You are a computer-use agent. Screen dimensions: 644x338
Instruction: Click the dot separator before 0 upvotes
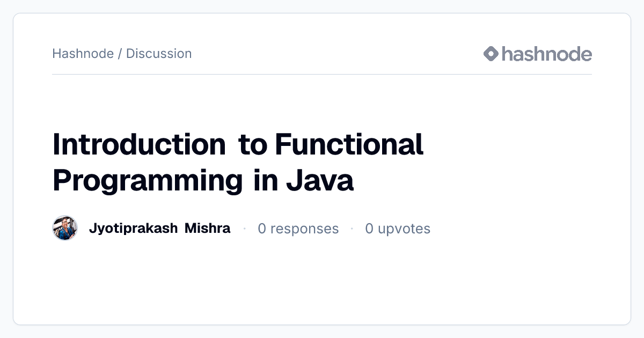(x=352, y=229)
